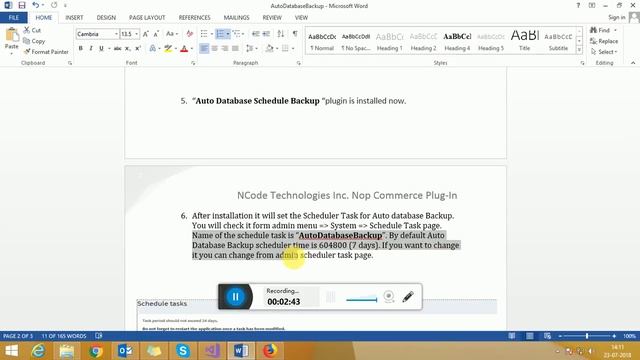The width and height of the screenshot is (640, 360).
Task: Cut the selected text
Action: click(32, 30)
